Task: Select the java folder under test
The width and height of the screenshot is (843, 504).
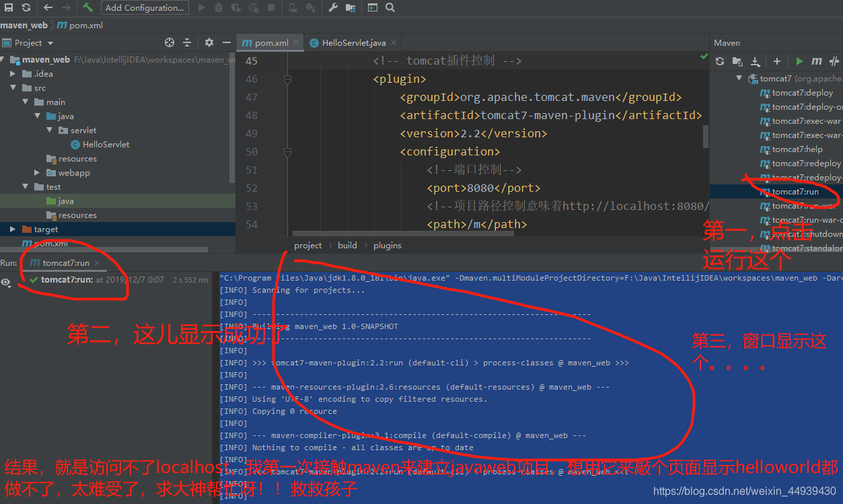Action: coord(60,201)
